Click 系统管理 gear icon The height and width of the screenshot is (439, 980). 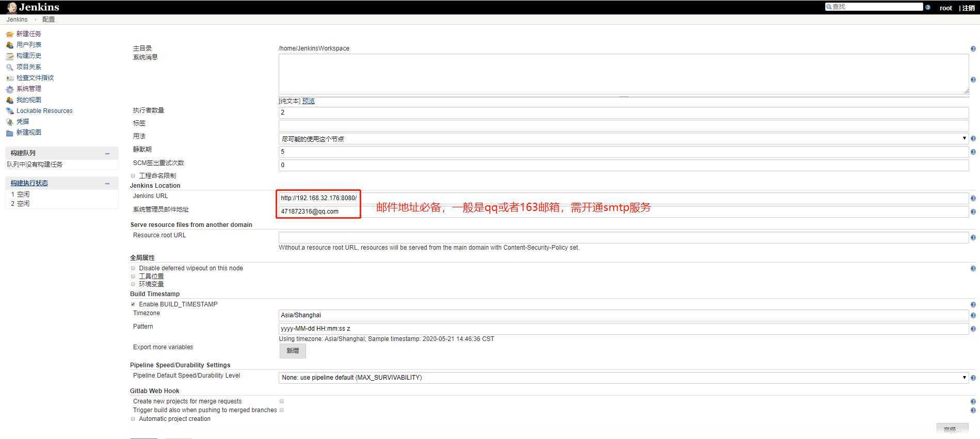coord(10,89)
